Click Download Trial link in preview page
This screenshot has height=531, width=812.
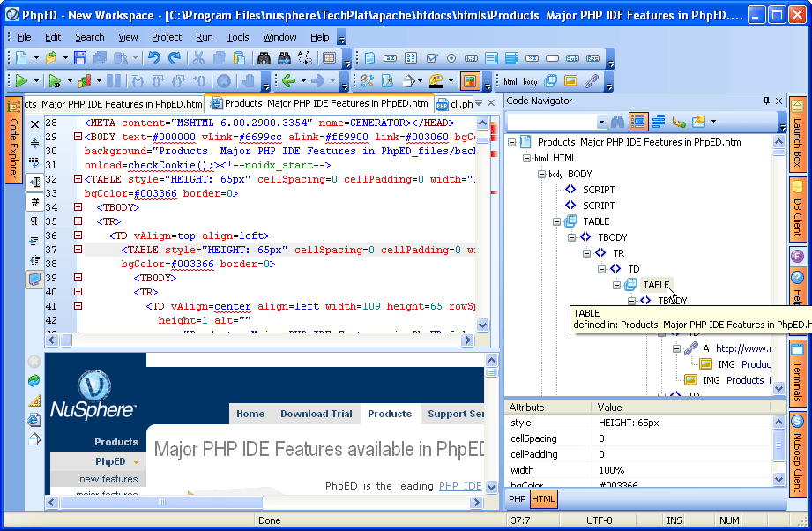(317, 414)
